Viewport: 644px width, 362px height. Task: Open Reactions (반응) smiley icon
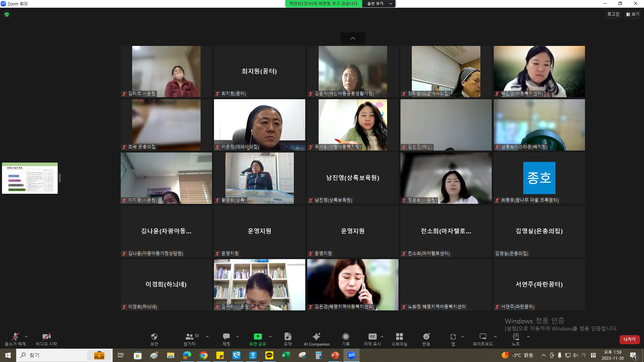(x=426, y=337)
